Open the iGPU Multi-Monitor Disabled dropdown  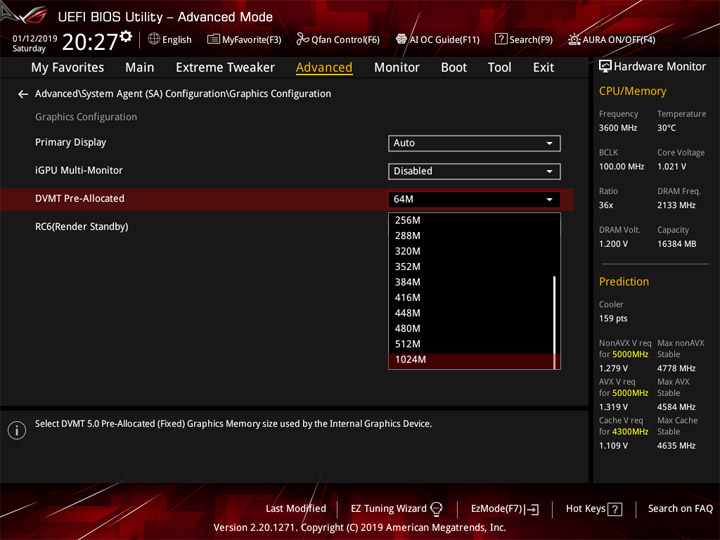point(474,171)
